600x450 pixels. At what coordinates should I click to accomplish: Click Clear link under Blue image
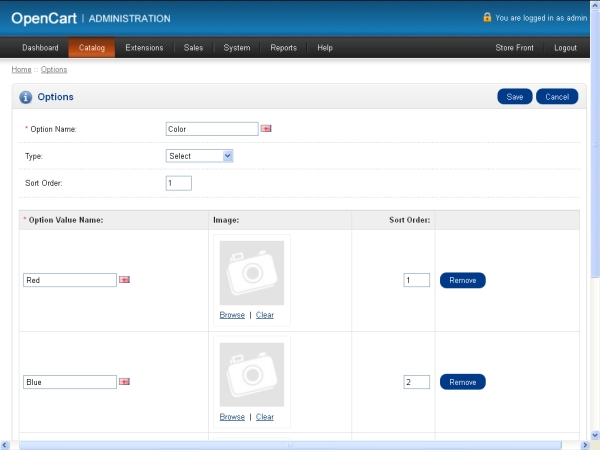pyautogui.click(x=265, y=417)
